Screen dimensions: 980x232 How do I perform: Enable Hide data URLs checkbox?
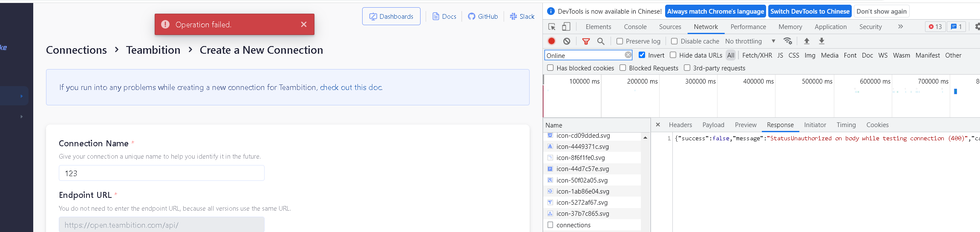[673, 55]
